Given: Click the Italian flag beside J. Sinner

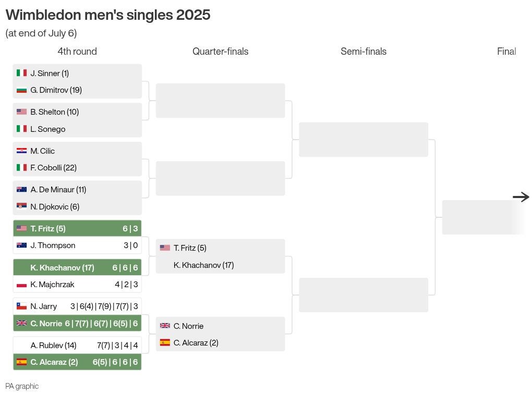Looking at the screenshot, I should pyautogui.click(x=22, y=73).
